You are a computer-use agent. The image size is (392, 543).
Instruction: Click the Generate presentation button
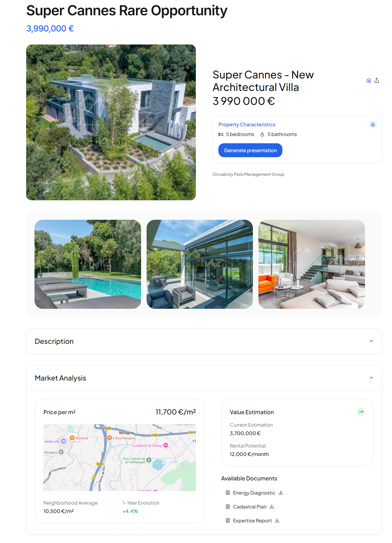250,150
